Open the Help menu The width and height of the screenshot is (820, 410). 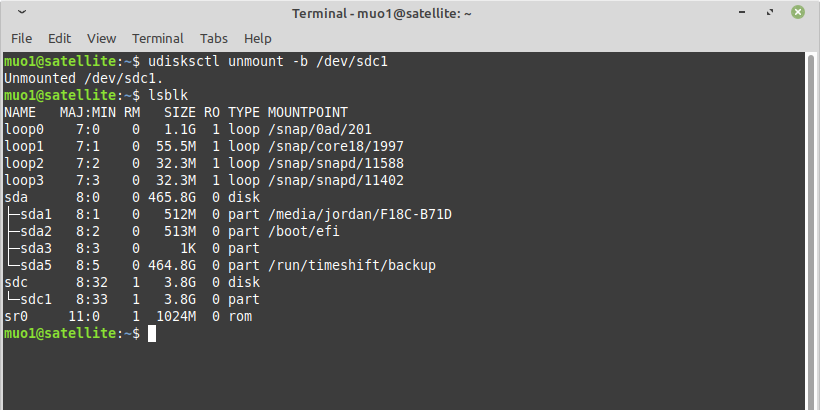coord(258,38)
